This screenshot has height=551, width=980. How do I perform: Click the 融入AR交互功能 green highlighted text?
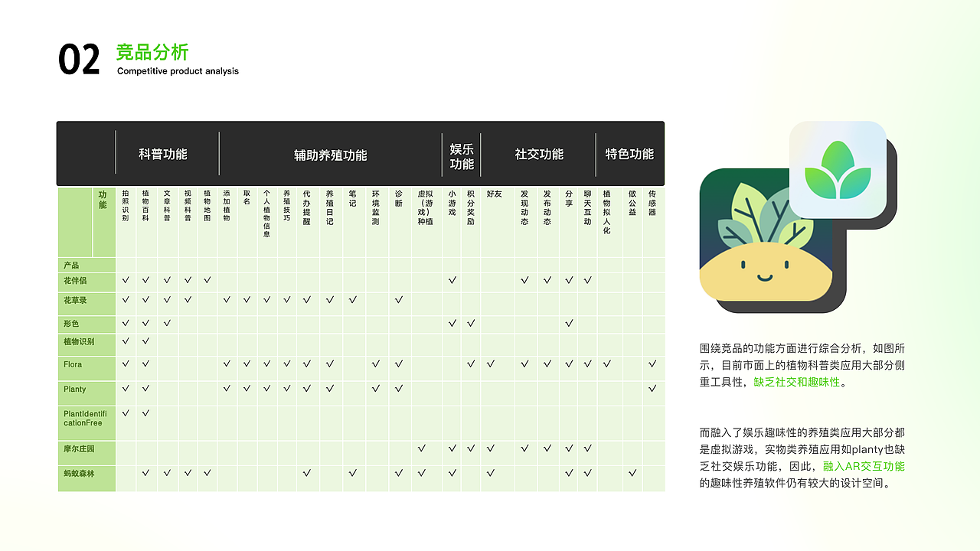pos(862,466)
